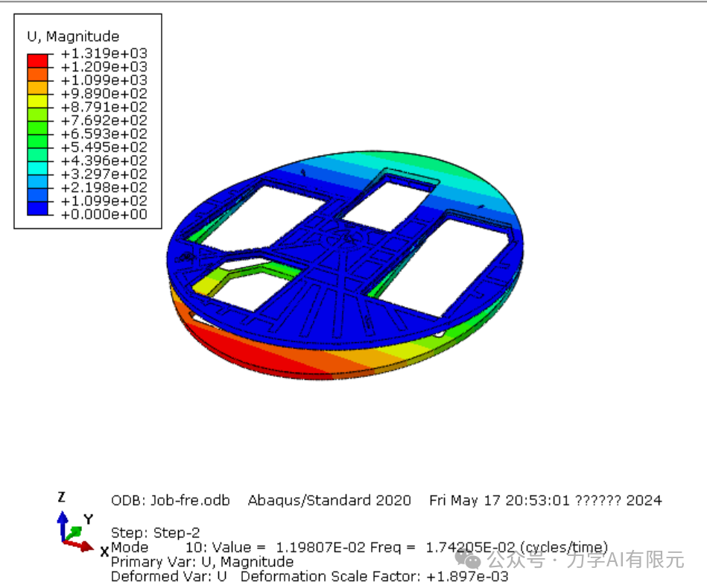The image size is (707, 588).
Task: Click the red legend color swatch
Action: [37, 61]
